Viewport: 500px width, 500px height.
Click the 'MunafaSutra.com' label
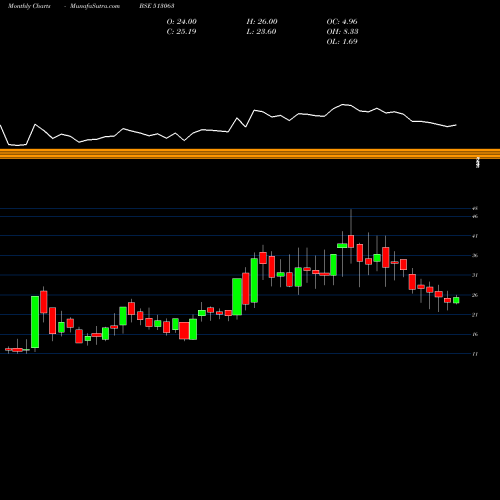pos(95,6)
